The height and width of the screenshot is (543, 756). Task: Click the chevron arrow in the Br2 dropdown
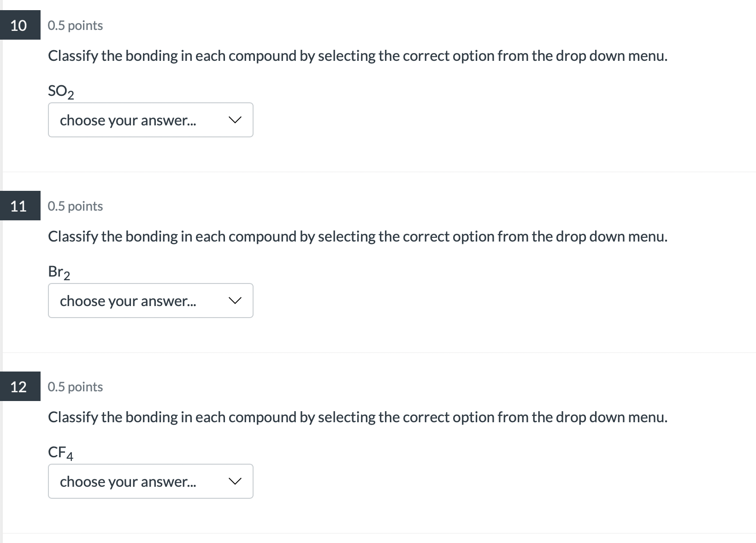pos(235,301)
